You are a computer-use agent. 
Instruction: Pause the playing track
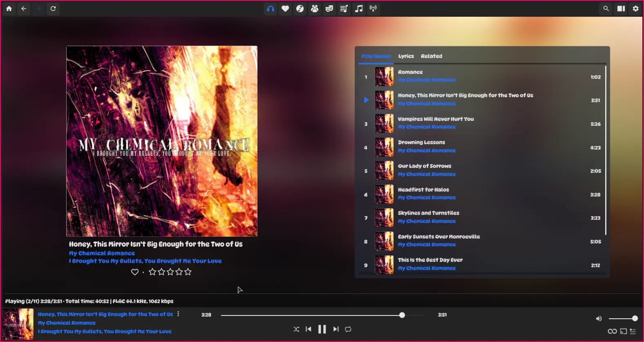(322, 329)
